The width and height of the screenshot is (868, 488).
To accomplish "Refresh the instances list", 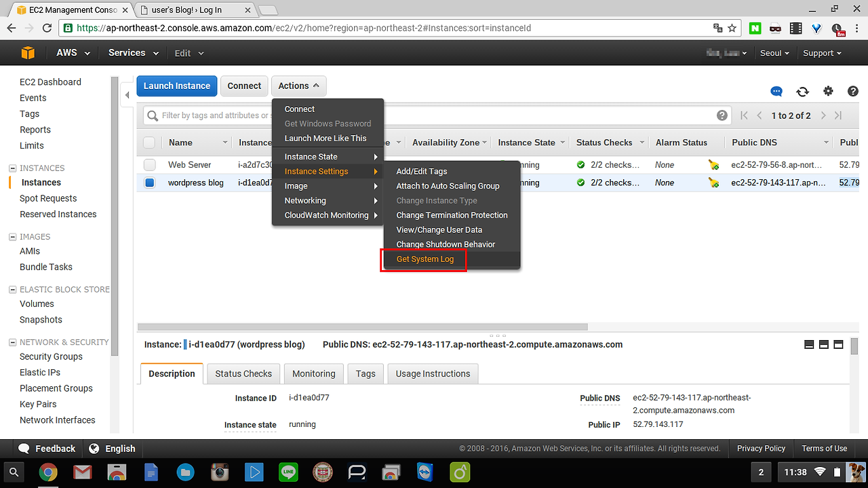I will [802, 92].
